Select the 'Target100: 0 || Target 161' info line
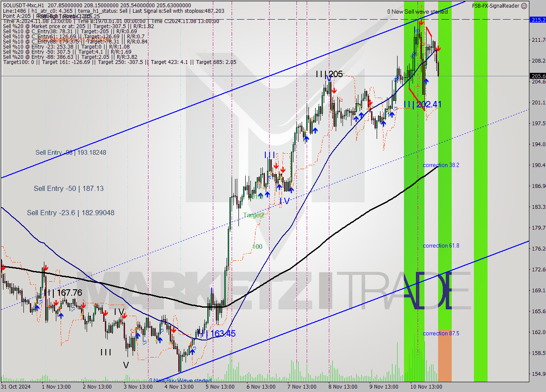Viewport: 546px width, 392px height. coord(119,62)
